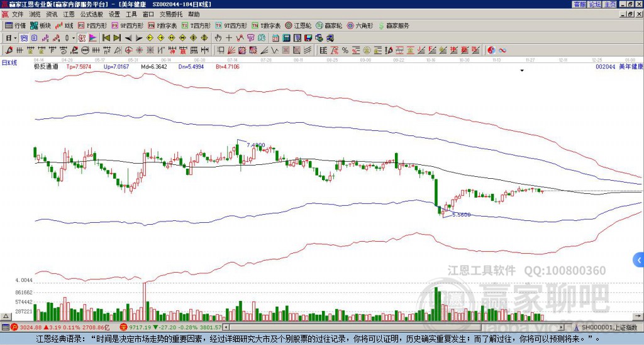
Task: Open the 江恩 menu
Action: coord(69,14)
